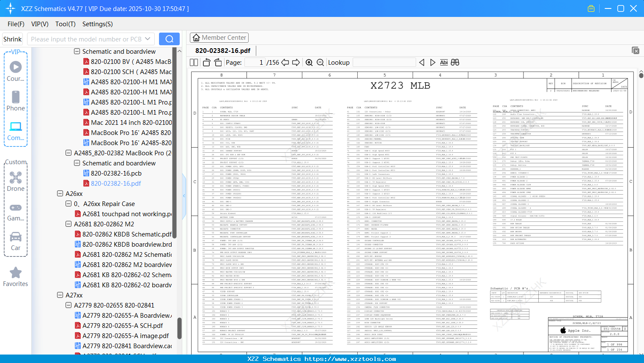Open the VIP(V) menu
Screen dimensions: 644x363
40,24
